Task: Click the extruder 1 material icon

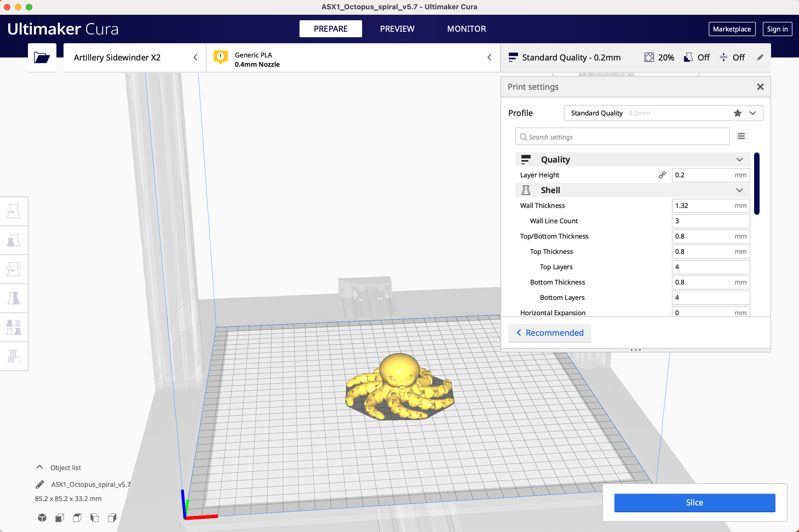Action: (x=220, y=57)
